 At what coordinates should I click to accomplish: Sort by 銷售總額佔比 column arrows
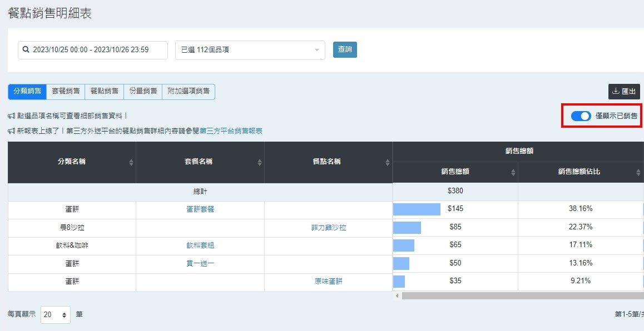638,172
